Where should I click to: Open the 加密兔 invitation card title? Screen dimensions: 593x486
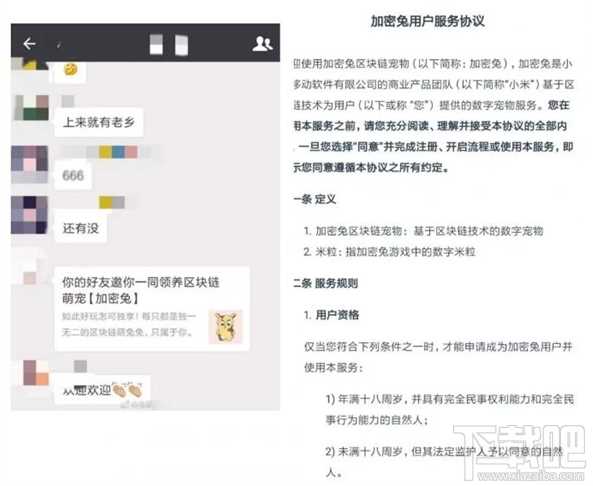pos(141,290)
